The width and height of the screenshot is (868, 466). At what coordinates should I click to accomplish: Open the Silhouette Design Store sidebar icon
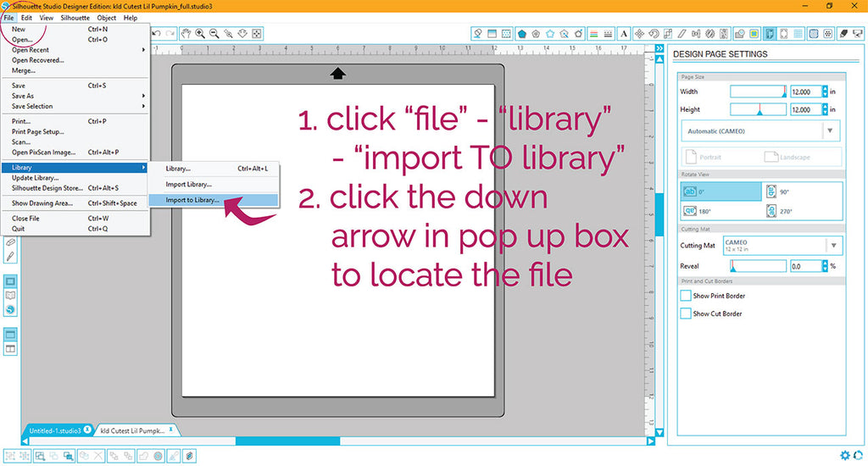(x=11, y=310)
